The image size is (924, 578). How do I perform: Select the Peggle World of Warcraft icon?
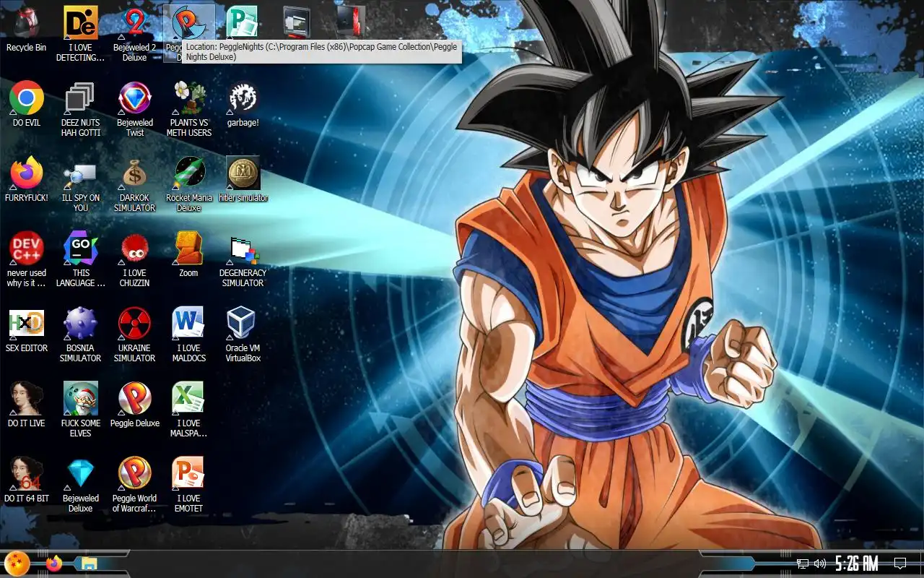pyautogui.click(x=135, y=485)
